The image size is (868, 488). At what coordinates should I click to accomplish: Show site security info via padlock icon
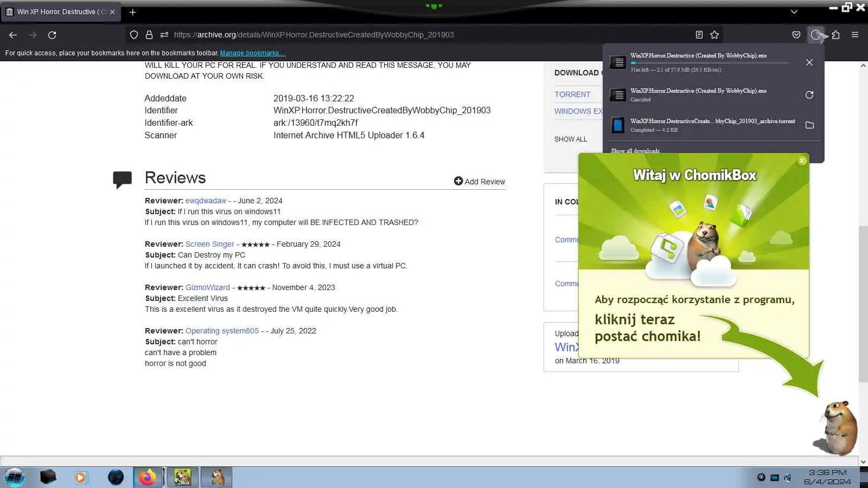(149, 35)
